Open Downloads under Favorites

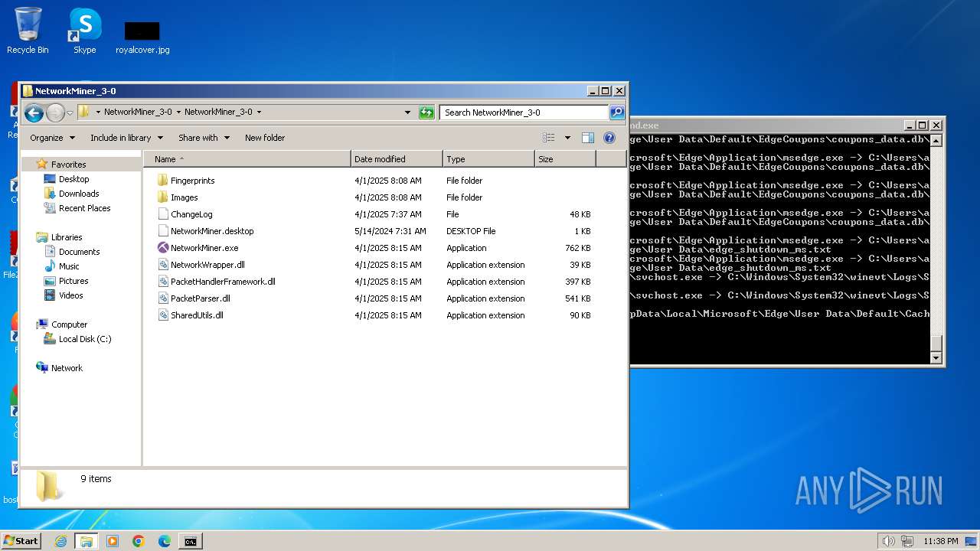pyautogui.click(x=79, y=194)
